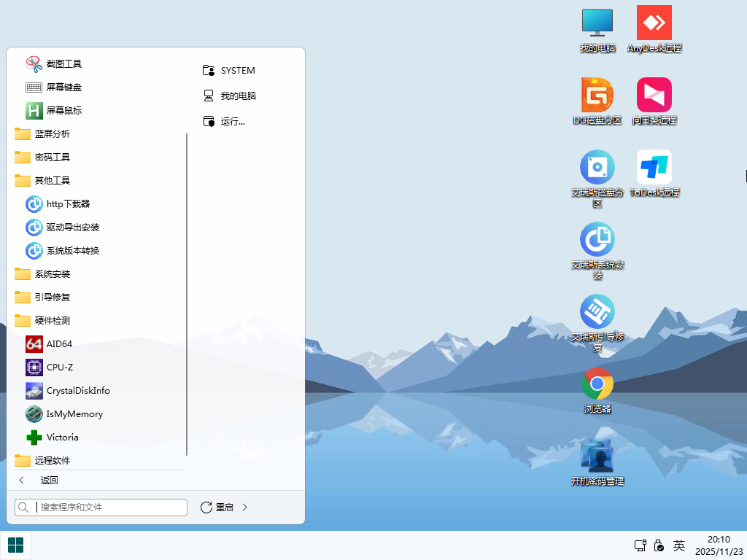Open CPU-Z in the program list
Viewport: 747px width, 560px height.
click(59, 367)
